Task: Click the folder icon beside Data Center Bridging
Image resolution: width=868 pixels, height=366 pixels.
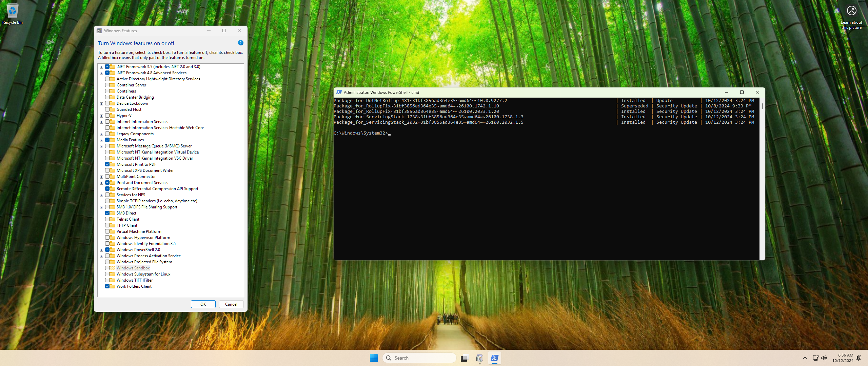Action: click(113, 97)
